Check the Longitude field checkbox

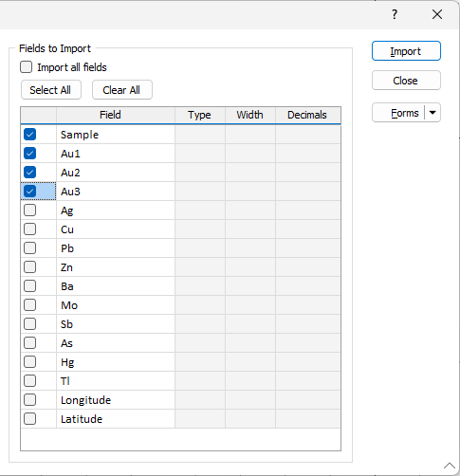pos(29,400)
